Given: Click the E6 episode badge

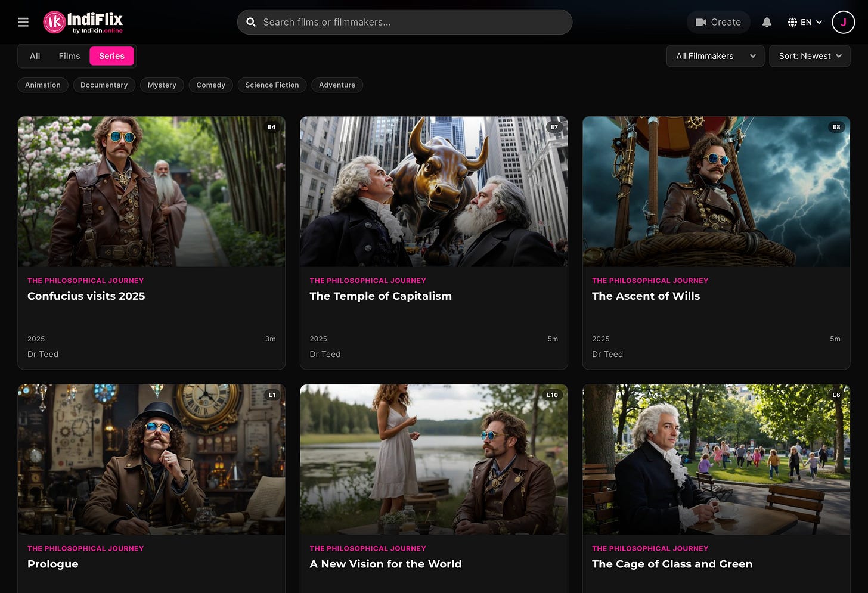Looking at the screenshot, I should (836, 395).
